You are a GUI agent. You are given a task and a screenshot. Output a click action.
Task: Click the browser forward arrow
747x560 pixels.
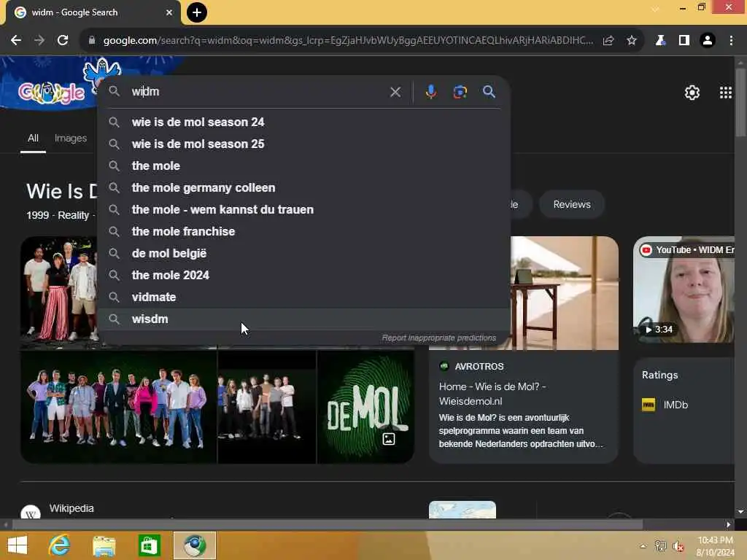[39, 41]
